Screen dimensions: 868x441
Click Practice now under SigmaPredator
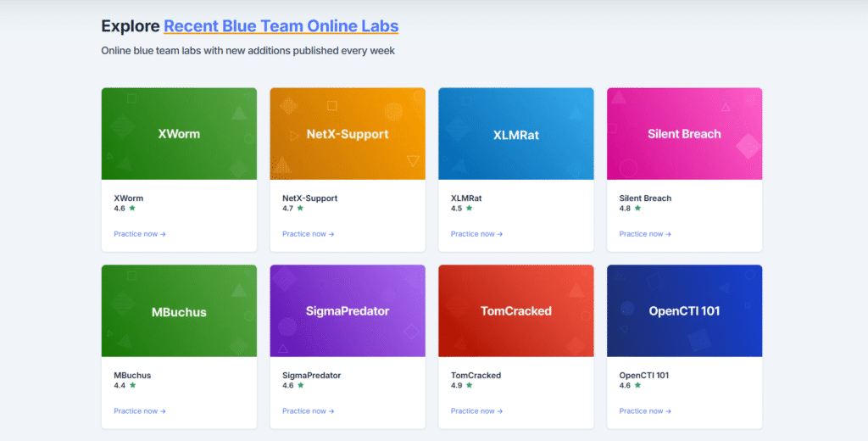(x=309, y=411)
